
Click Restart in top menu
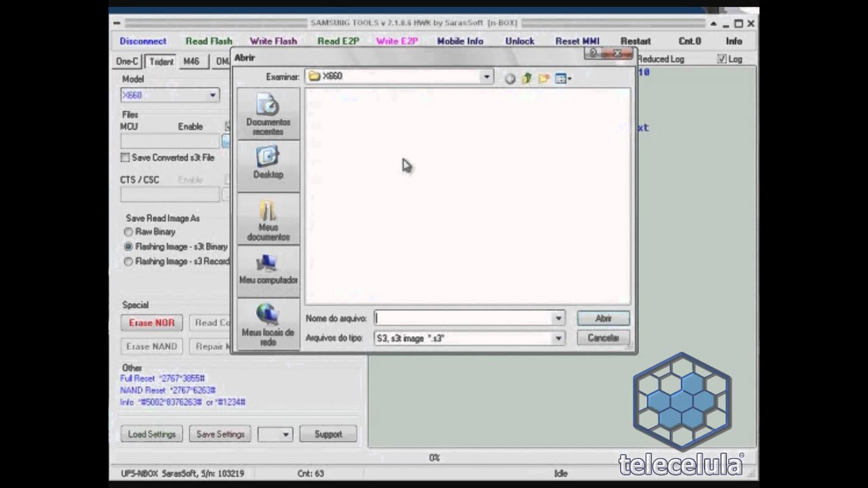[x=635, y=41]
